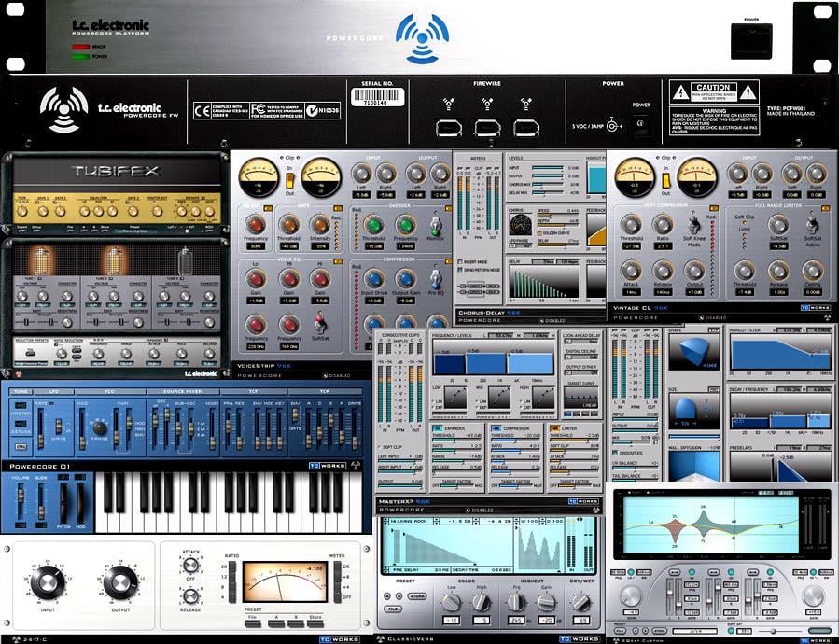This screenshot has height=644, width=839.
Task: Click the 24/7-C Output knob
Action: point(120,583)
